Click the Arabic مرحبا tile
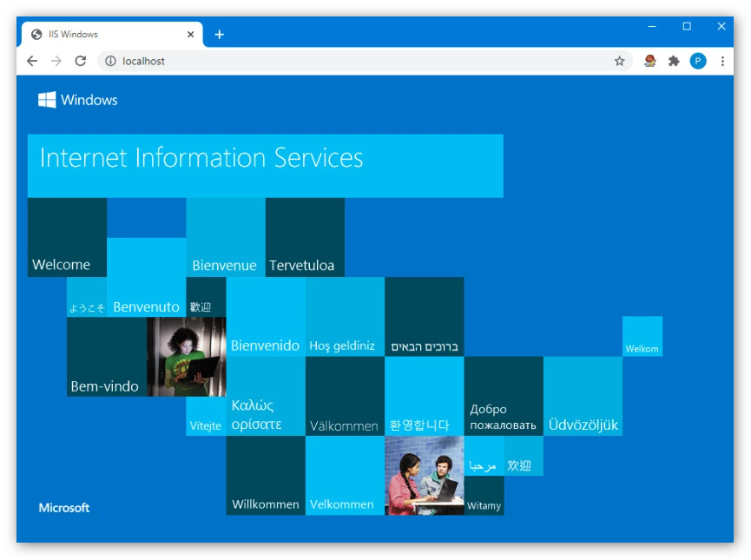The height and width of the screenshot is (560, 751). pos(484,456)
